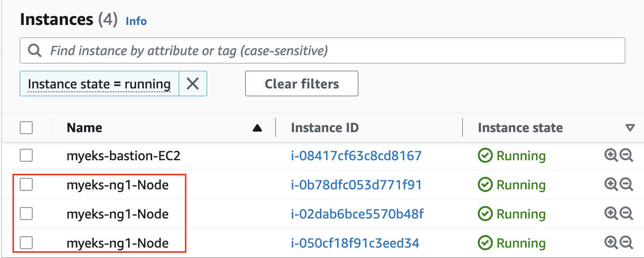Open the Instance state column sort triangle
Viewport: 644px width, 258px height.
630,128
